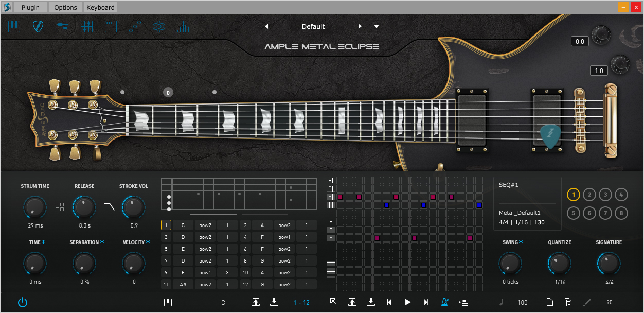This screenshot has height=313, width=644.
Task: Open chord root C in slot 1
Action: (183, 225)
